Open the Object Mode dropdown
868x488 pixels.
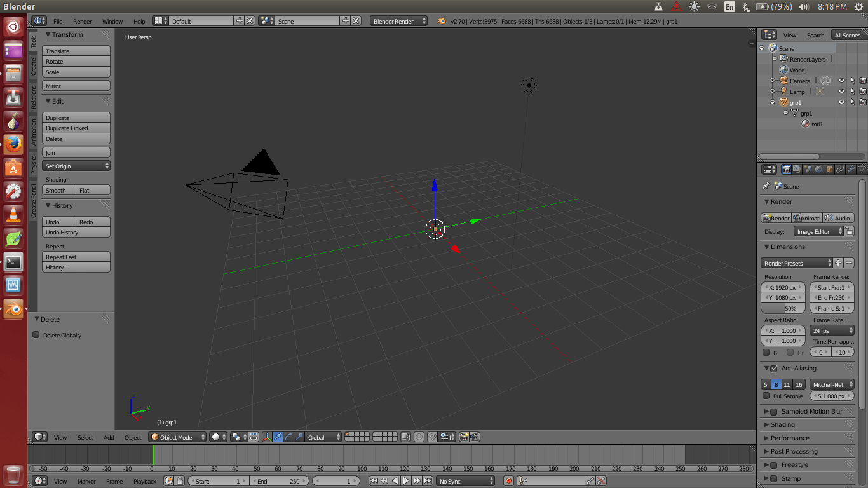177,437
